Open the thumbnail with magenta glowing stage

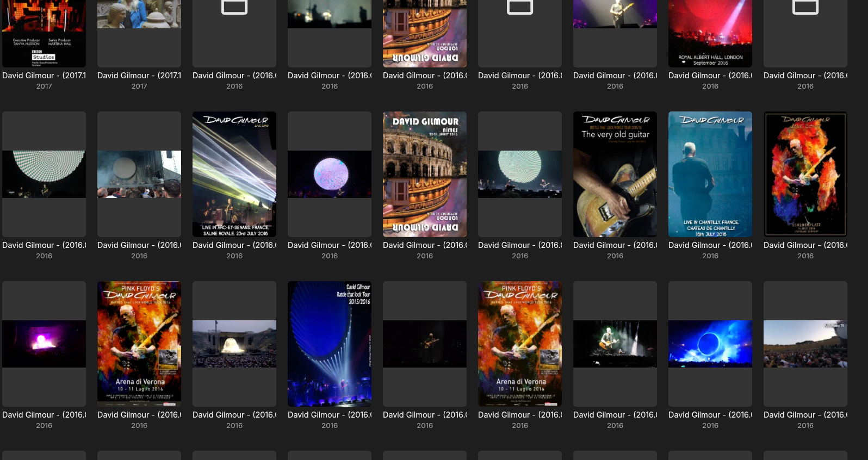[x=44, y=344]
